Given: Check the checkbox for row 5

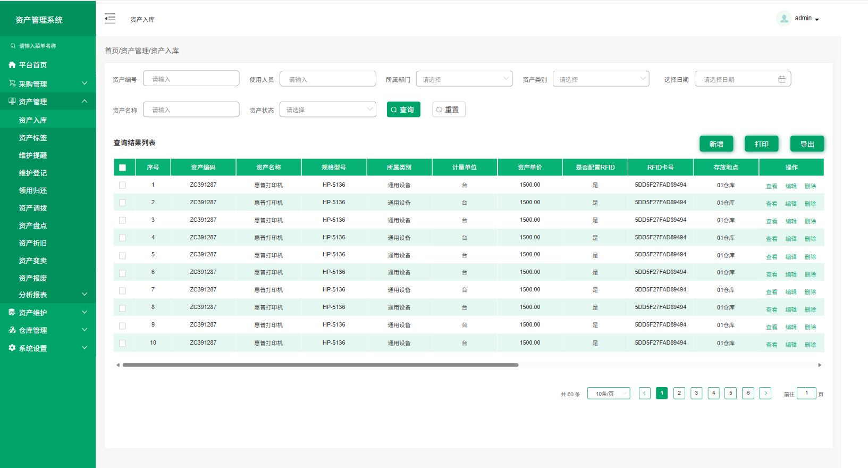Looking at the screenshot, I should tap(123, 255).
